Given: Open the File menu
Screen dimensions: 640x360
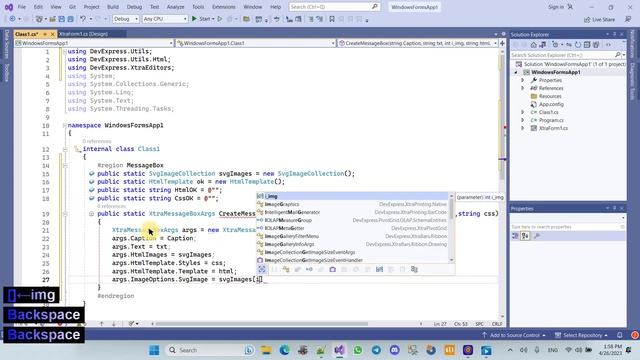Looking at the screenshot, I should click(22, 7).
